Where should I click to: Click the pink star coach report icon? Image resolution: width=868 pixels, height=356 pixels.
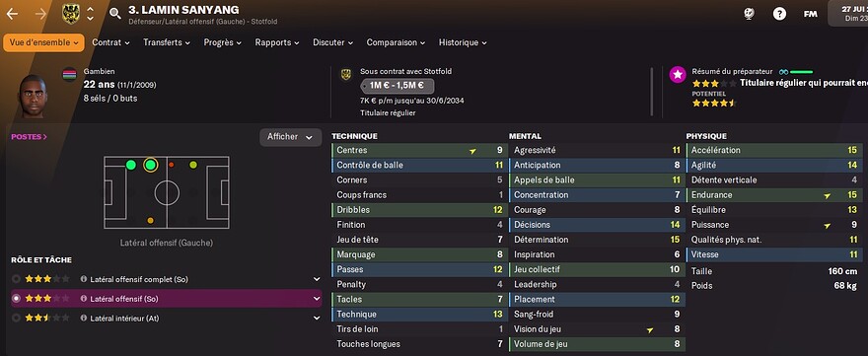[678, 75]
